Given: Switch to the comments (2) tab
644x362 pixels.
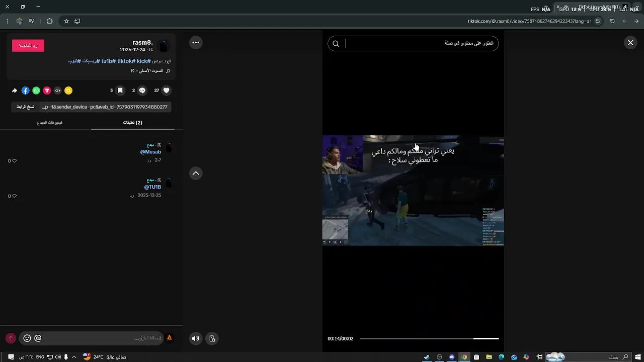Looking at the screenshot, I should 133,123.
